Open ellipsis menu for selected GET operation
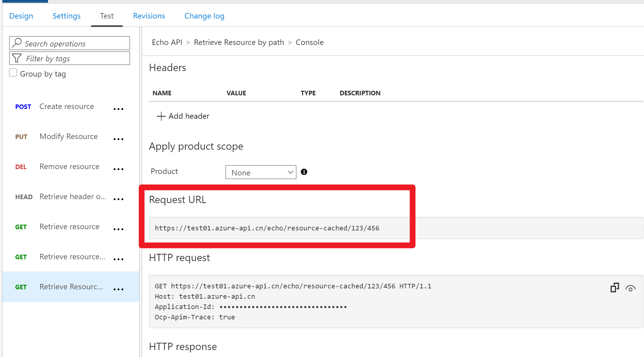 118,289
